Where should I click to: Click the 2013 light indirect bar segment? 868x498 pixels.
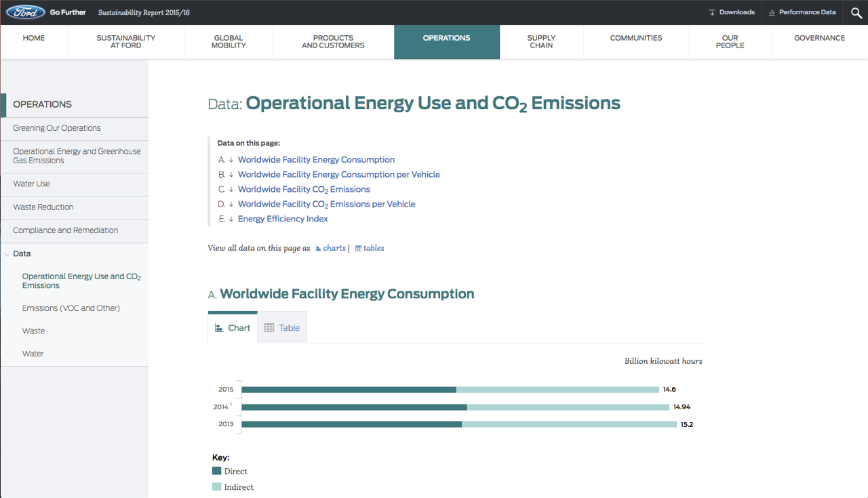click(x=569, y=424)
